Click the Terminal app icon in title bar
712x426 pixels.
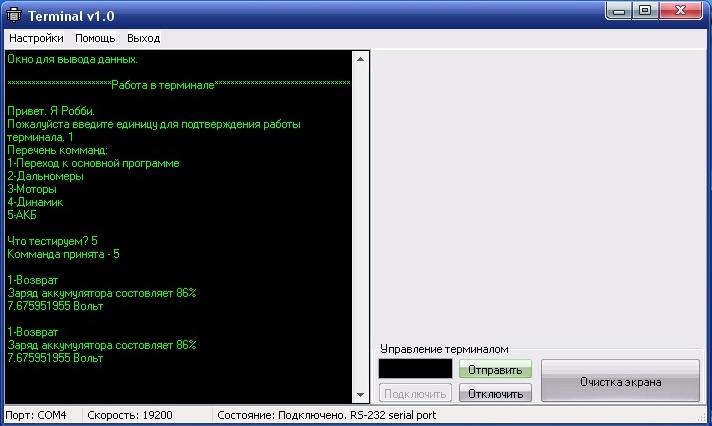coord(14,15)
